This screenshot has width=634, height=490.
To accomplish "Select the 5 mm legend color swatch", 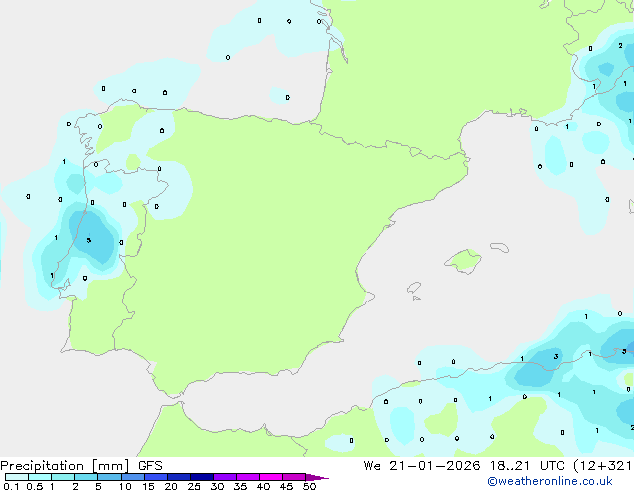I will click(x=109, y=477).
